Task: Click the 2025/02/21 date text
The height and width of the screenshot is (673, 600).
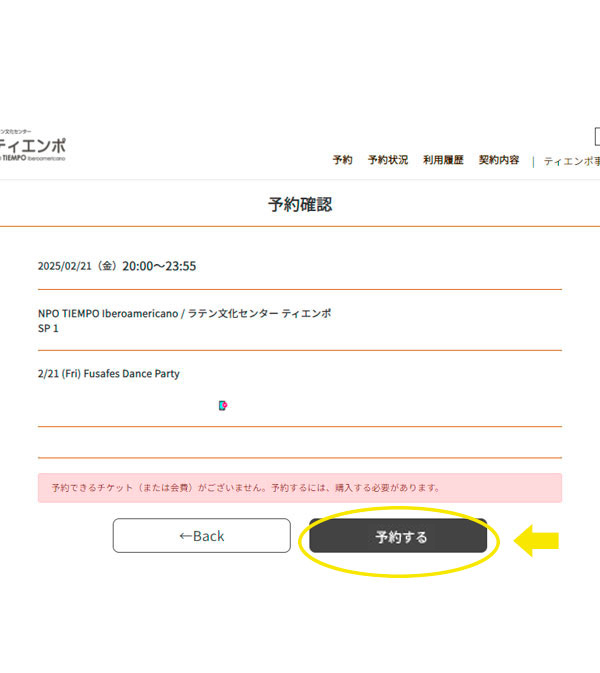Action: 65,266
